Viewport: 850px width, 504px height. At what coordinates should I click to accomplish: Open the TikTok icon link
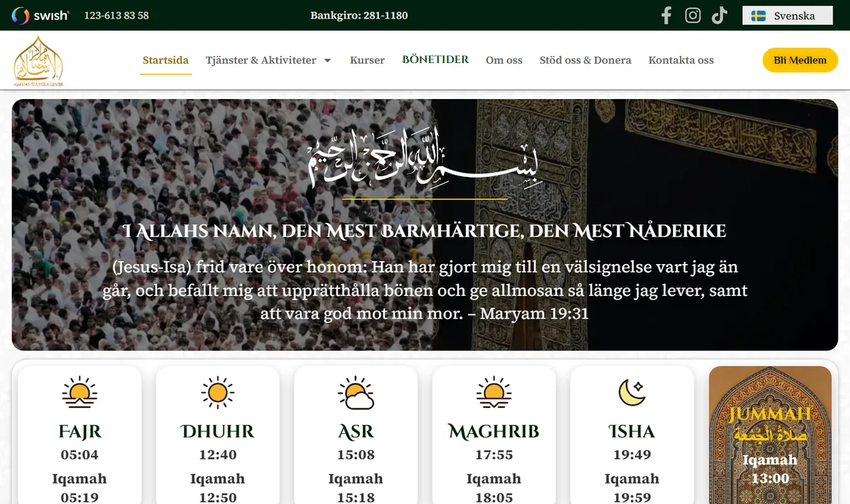[720, 16]
